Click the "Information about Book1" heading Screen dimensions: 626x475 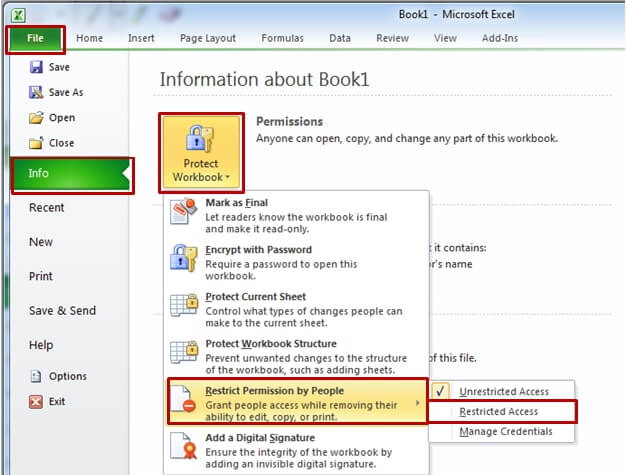coord(264,79)
